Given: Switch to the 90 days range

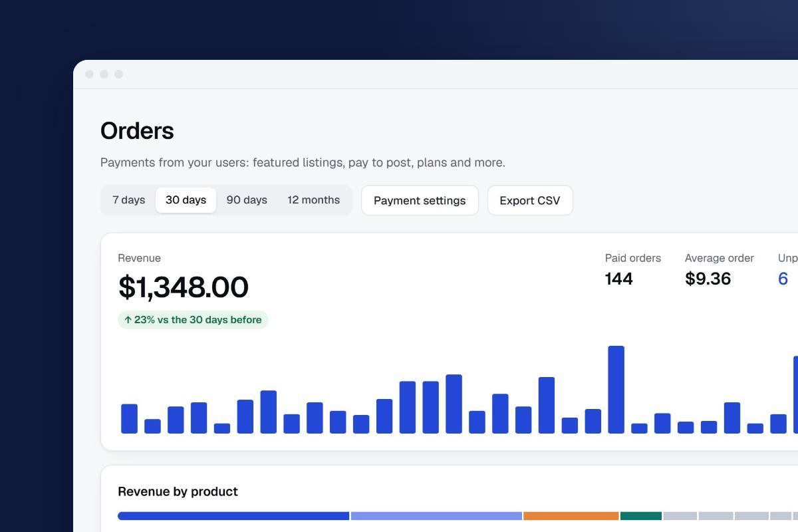Looking at the screenshot, I should point(247,200).
